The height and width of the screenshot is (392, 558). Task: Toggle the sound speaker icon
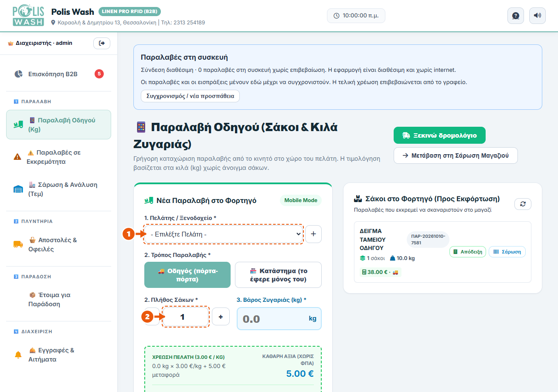(538, 16)
